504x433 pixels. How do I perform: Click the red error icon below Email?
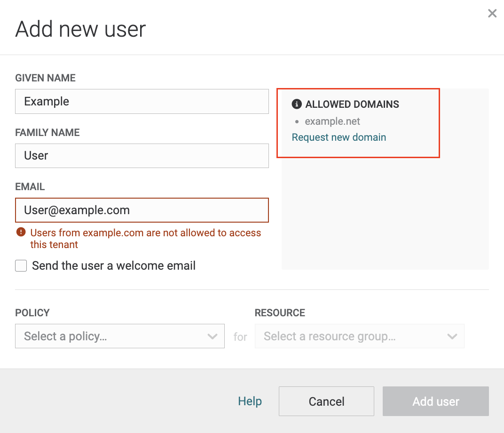click(x=21, y=232)
